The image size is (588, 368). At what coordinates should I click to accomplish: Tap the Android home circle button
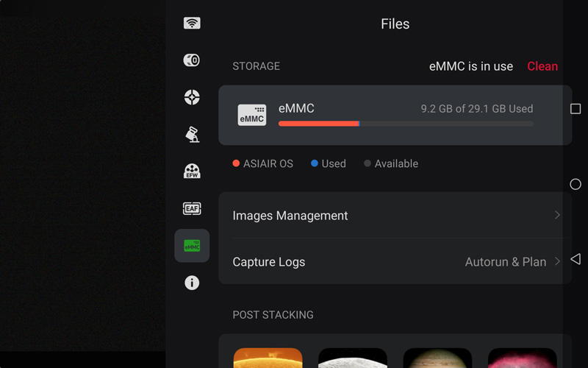(x=576, y=184)
